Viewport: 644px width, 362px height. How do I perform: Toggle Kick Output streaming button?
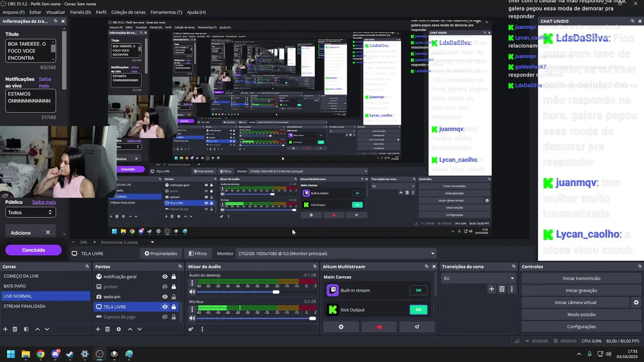tap(418, 310)
